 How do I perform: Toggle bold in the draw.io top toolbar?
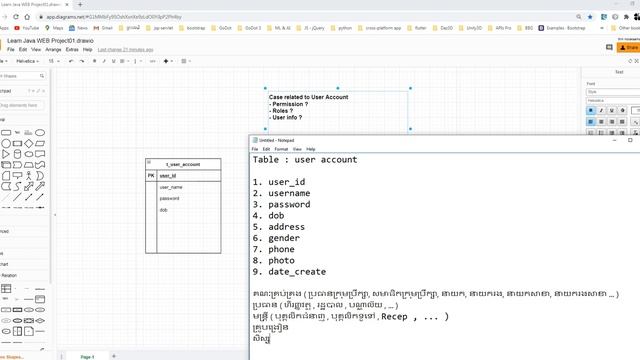tap(94, 61)
